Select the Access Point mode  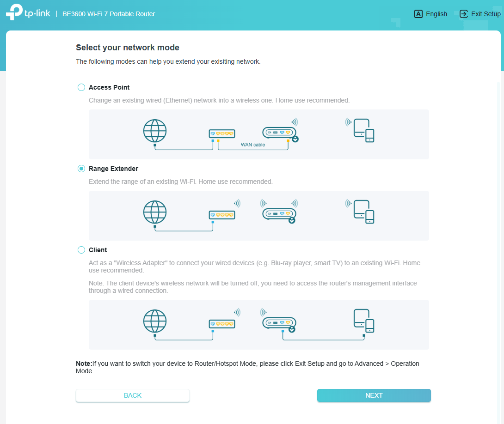81,87
